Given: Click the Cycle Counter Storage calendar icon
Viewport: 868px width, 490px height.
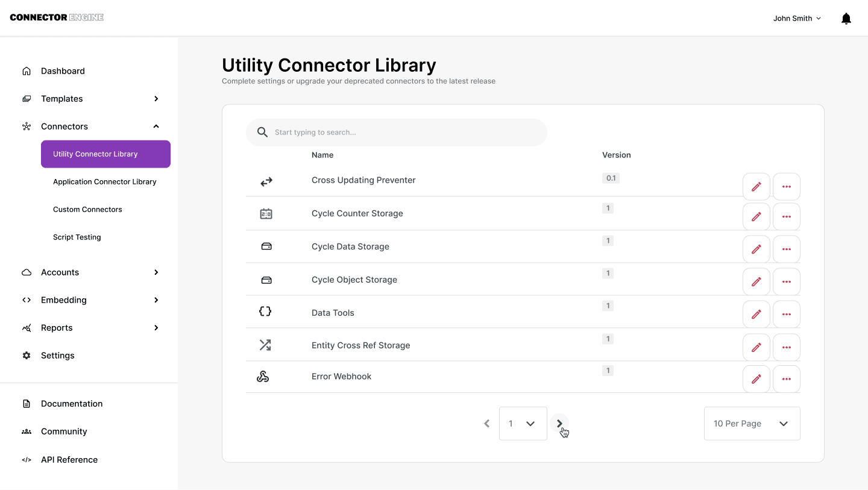Looking at the screenshot, I should point(266,213).
